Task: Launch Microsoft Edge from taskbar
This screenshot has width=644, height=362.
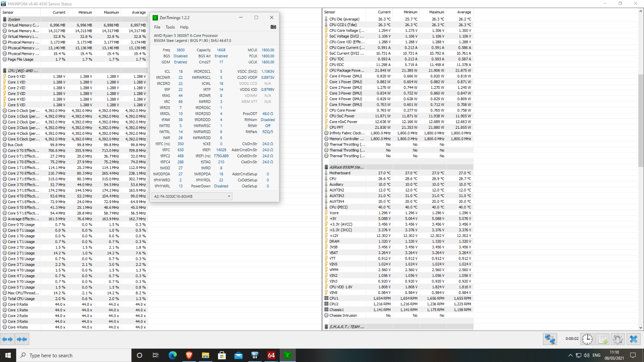Action: 173,355
